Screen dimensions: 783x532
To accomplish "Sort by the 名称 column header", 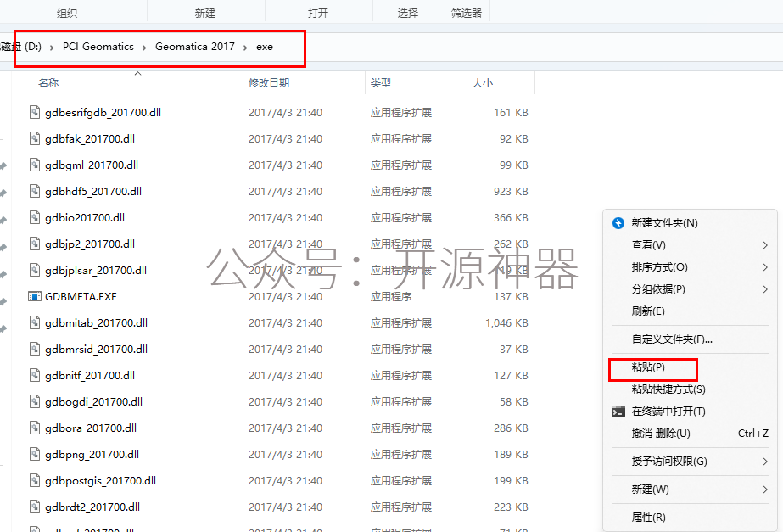I will 48,83.
